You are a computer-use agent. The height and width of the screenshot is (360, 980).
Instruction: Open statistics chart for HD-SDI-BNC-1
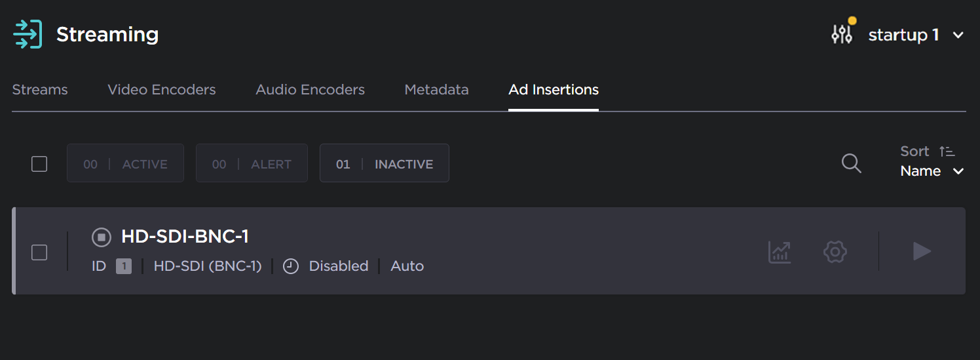tap(780, 251)
